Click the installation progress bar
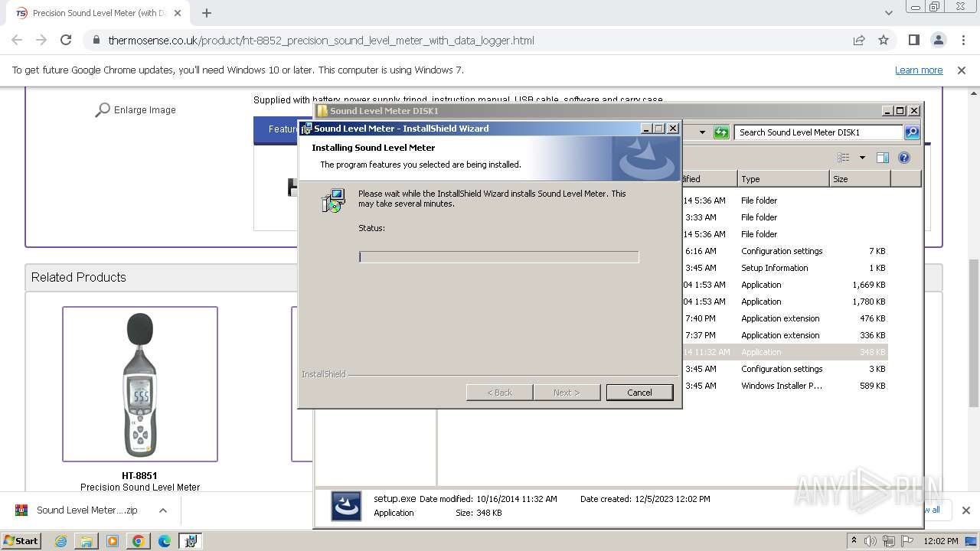Image resolution: width=980 pixels, height=551 pixels. [x=498, y=257]
